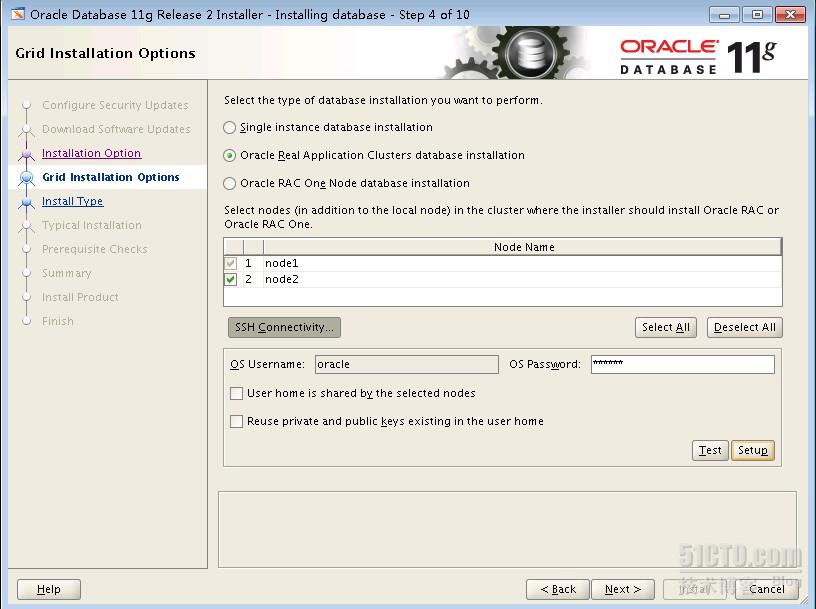The height and width of the screenshot is (609, 816).
Task: Click the installer window title icon
Action: coord(18,14)
